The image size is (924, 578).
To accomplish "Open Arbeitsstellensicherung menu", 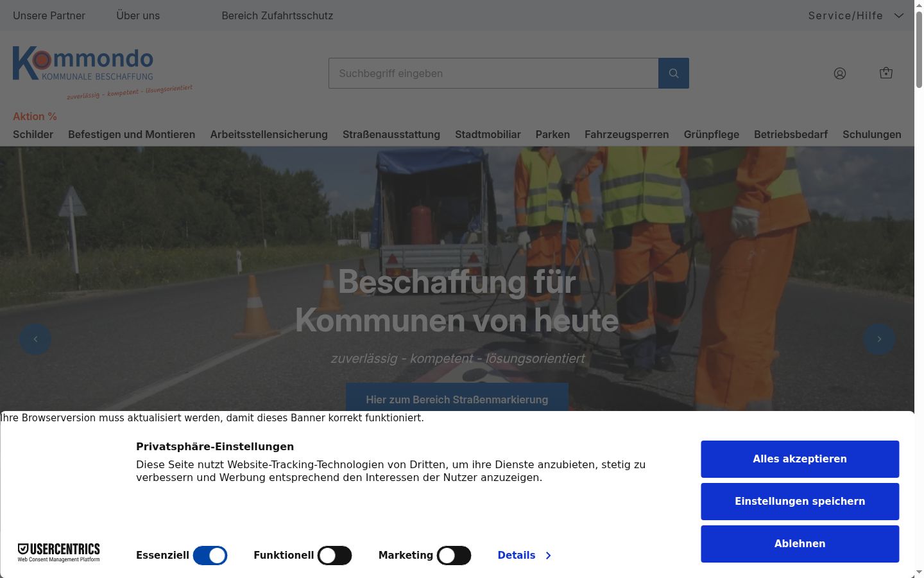I will [269, 134].
